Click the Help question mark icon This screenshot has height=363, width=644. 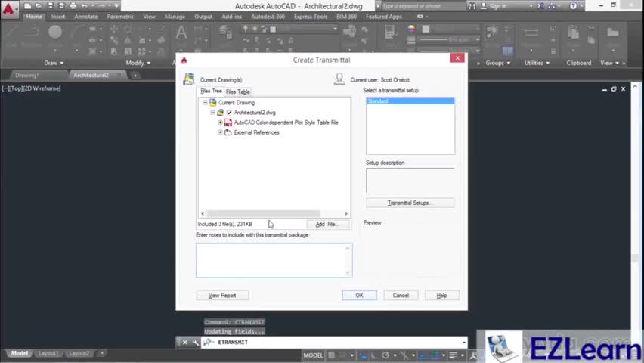[x=573, y=6]
